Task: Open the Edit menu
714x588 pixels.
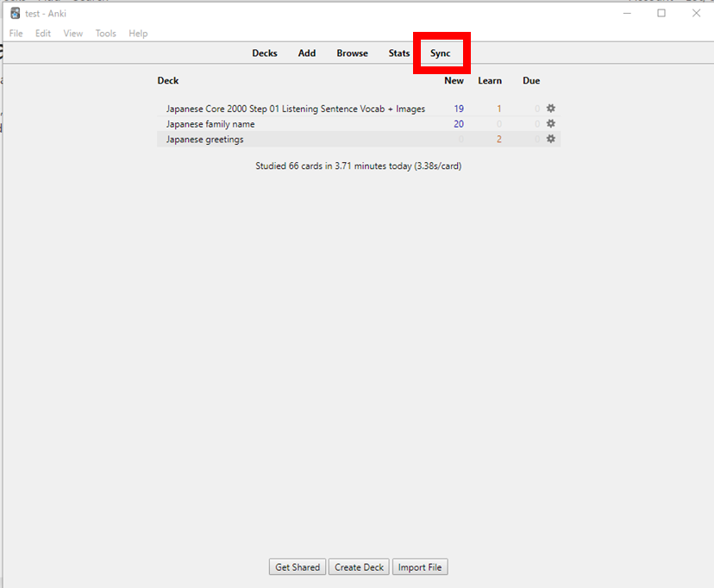Action: (x=43, y=34)
